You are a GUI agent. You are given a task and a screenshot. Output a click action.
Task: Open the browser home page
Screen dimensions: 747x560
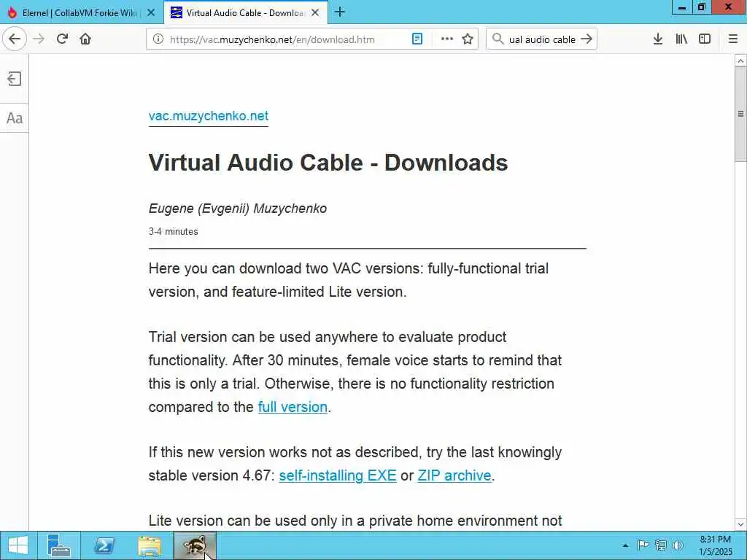pos(85,39)
